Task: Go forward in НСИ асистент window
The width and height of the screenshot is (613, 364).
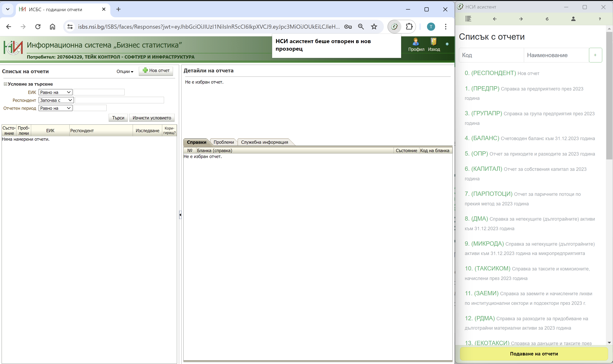Action: point(521,19)
